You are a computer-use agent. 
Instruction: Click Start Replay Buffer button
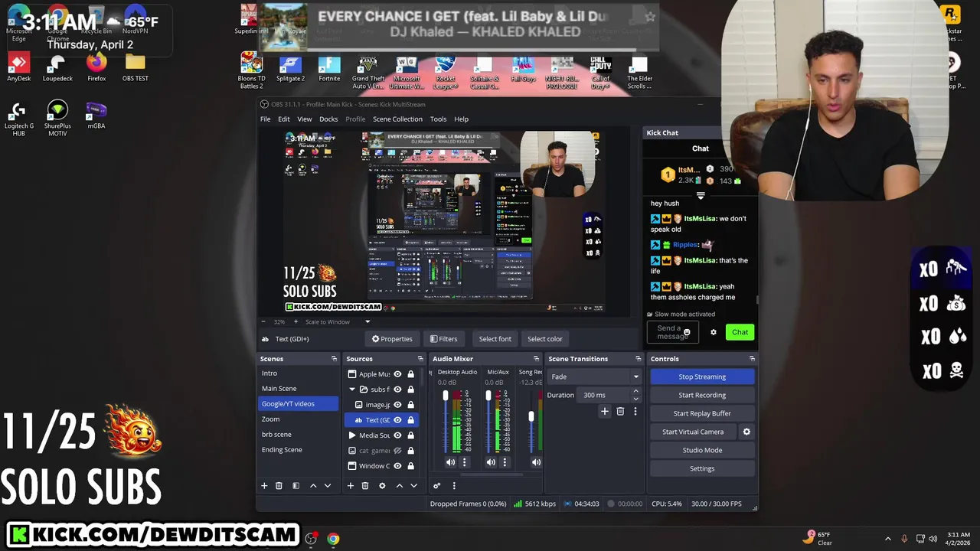pyautogui.click(x=702, y=413)
